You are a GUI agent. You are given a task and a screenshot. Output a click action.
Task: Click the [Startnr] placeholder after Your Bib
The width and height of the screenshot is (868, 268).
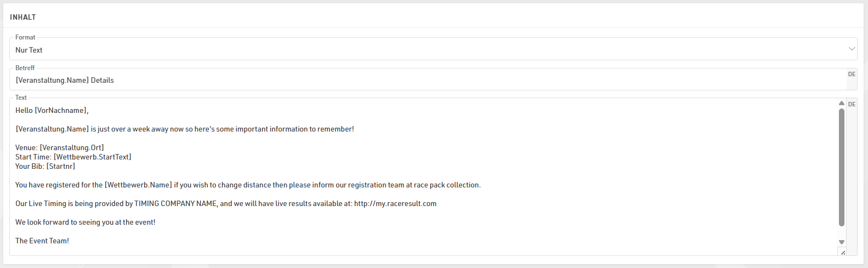(x=61, y=167)
